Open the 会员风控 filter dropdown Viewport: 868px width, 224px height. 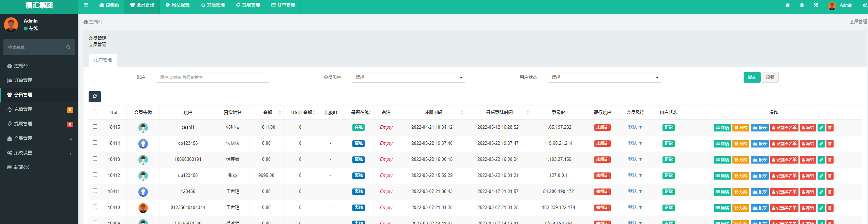tap(408, 78)
